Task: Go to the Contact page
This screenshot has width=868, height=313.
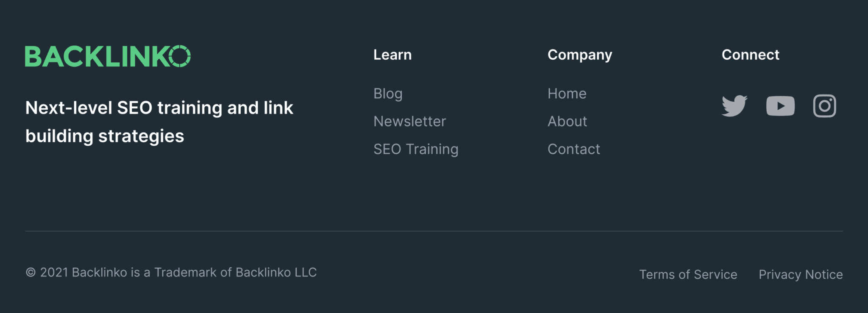Action: [x=574, y=149]
